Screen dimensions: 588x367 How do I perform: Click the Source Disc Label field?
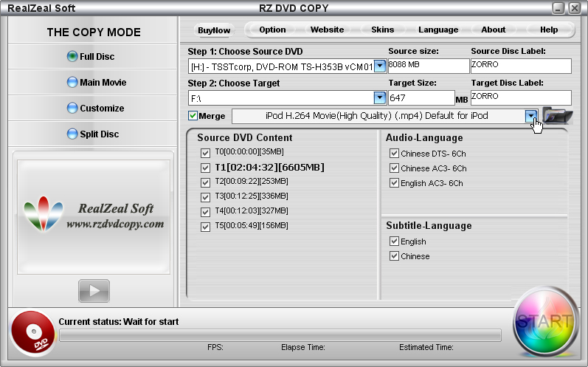[x=522, y=66]
